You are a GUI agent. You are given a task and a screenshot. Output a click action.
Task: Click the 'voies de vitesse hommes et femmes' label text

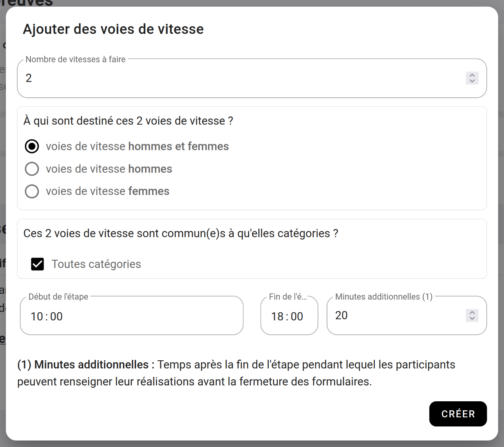click(x=137, y=147)
